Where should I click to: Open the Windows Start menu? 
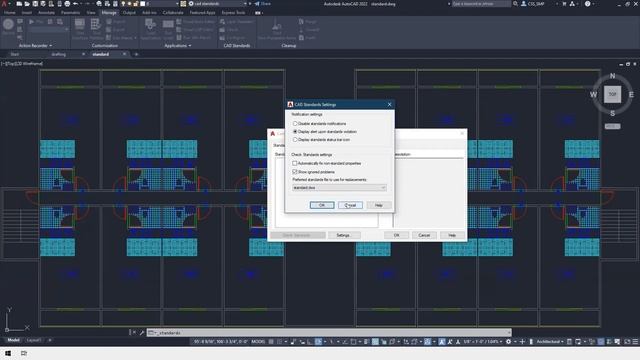(x=8, y=353)
